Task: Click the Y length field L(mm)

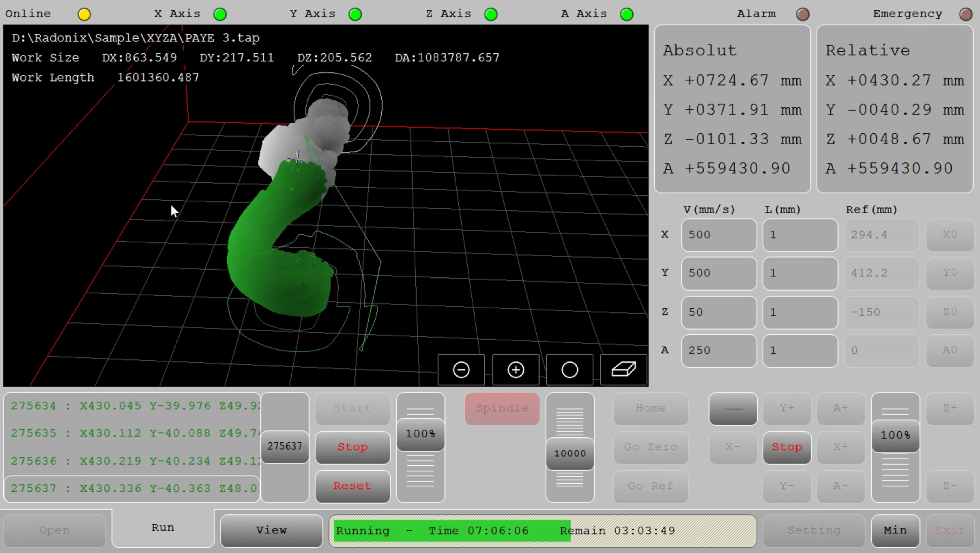Action: pos(800,273)
